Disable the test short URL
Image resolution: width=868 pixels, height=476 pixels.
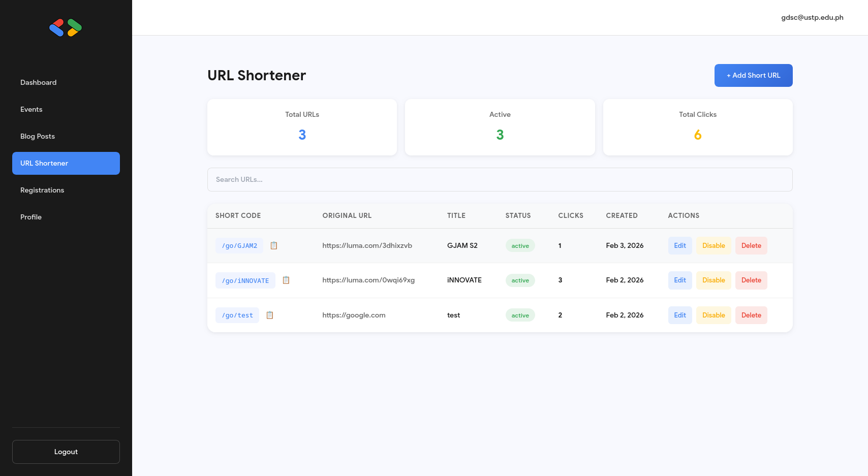click(714, 315)
